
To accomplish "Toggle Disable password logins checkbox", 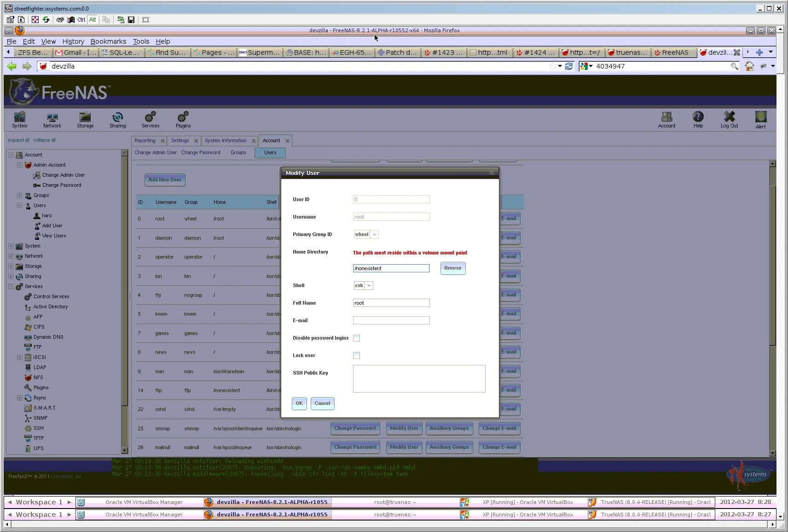I will [x=356, y=338].
